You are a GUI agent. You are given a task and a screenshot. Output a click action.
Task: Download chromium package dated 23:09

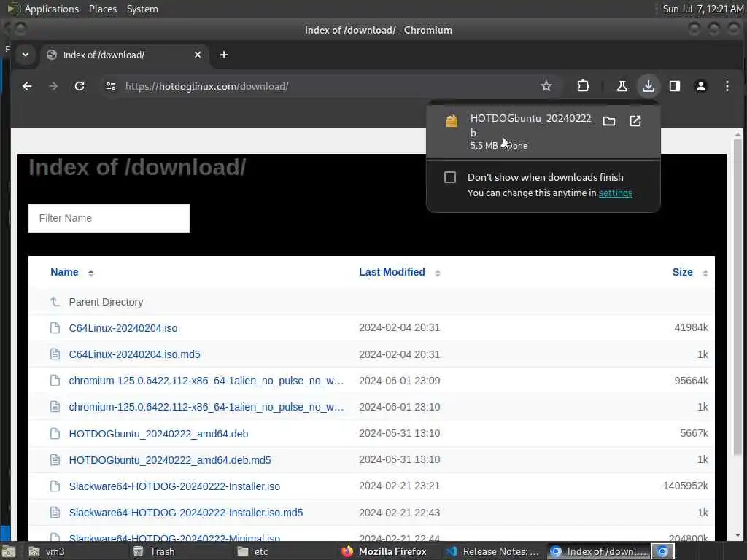[x=206, y=381]
